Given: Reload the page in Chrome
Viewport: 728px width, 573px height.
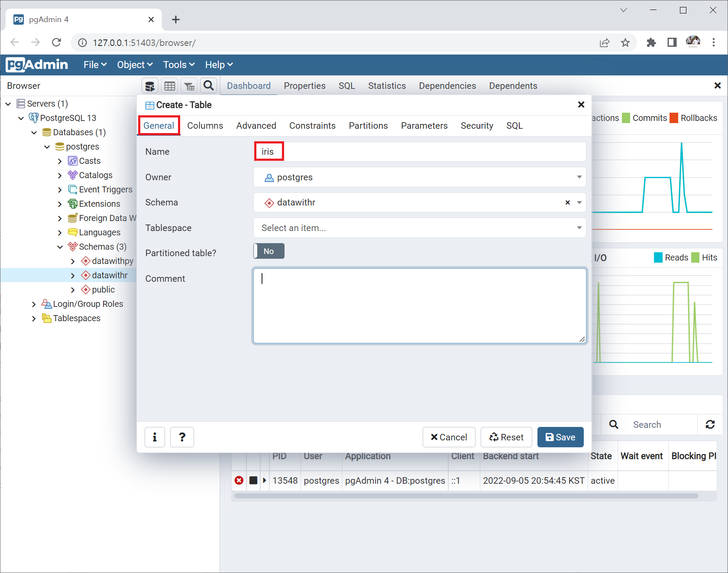Looking at the screenshot, I should 56,42.
